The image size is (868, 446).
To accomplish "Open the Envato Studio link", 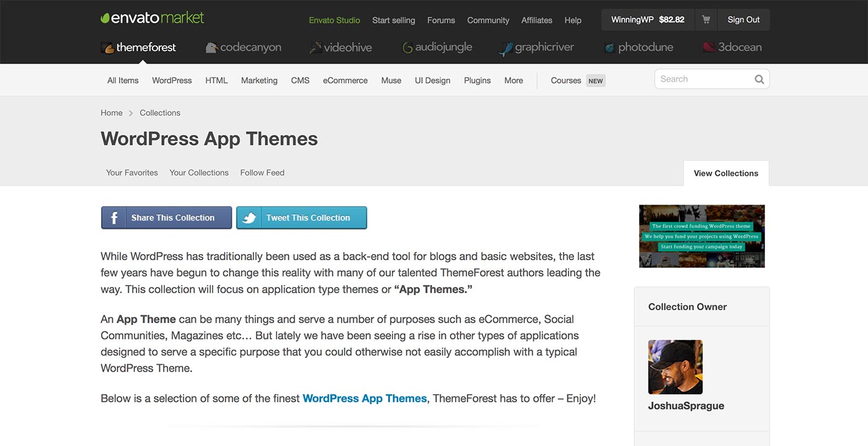I will pos(335,20).
